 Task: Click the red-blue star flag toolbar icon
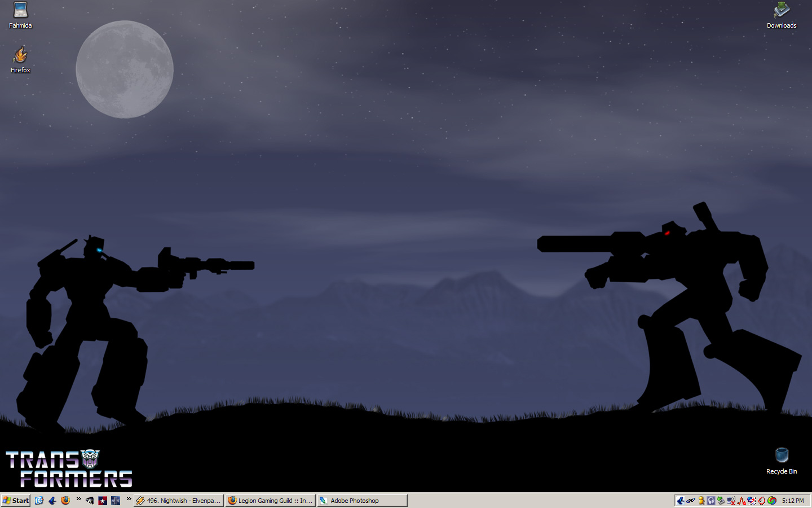point(103,501)
